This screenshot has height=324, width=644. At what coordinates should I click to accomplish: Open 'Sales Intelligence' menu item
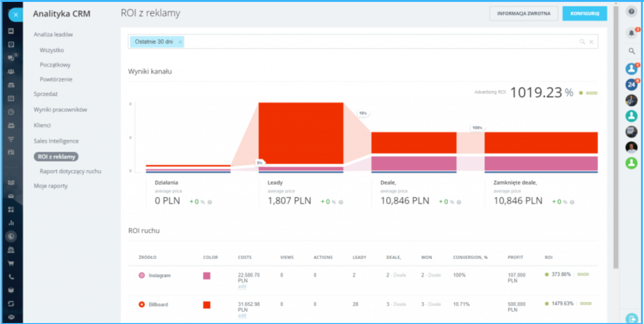tap(56, 141)
